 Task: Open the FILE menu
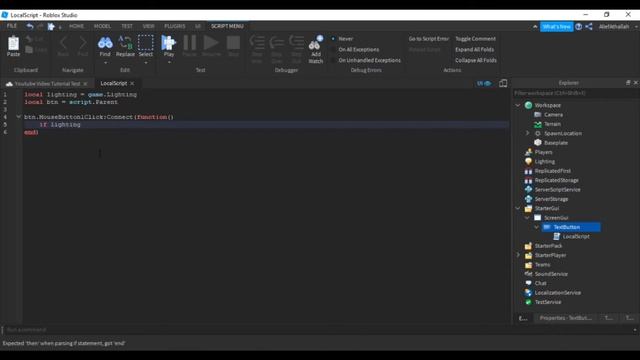(x=12, y=26)
